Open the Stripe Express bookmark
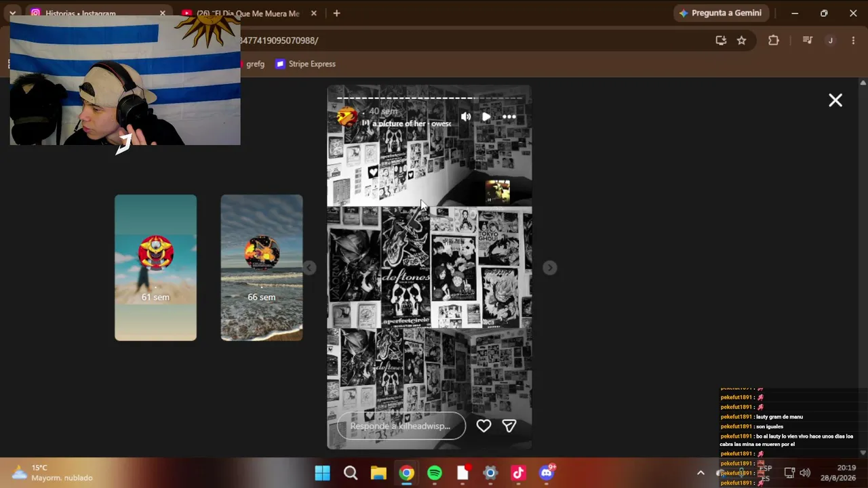The image size is (868, 488). tap(305, 64)
